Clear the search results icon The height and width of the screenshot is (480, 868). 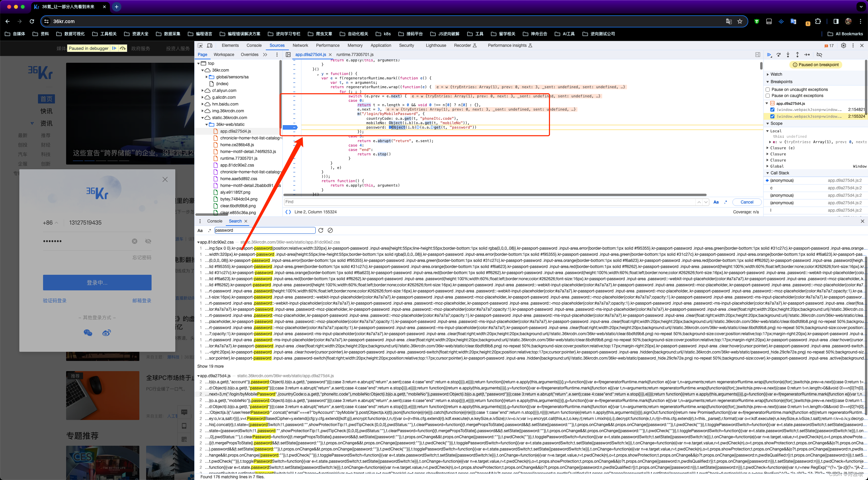click(x=330, y=230)
